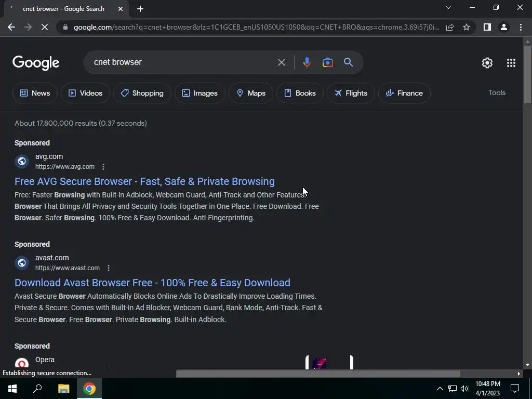532x399 pixels.
Task: Click the avg.com site globe icon
Action: click(x=22, y=161)
